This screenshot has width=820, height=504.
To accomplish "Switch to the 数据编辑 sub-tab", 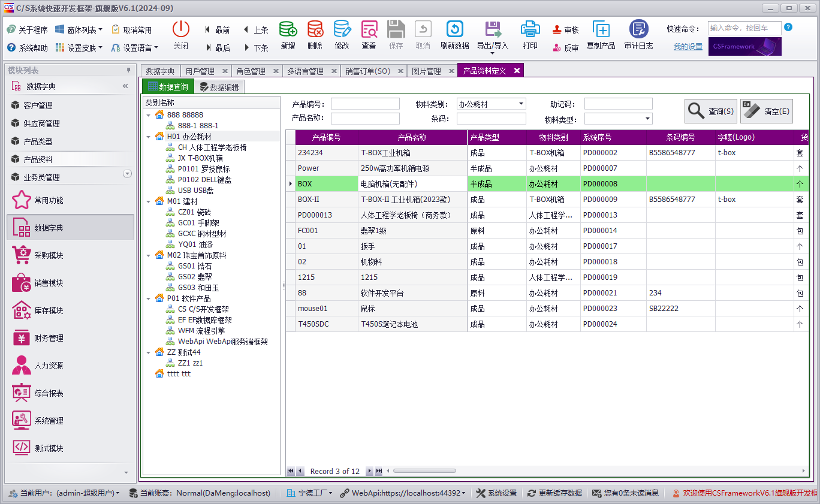I will coord(219,87).
